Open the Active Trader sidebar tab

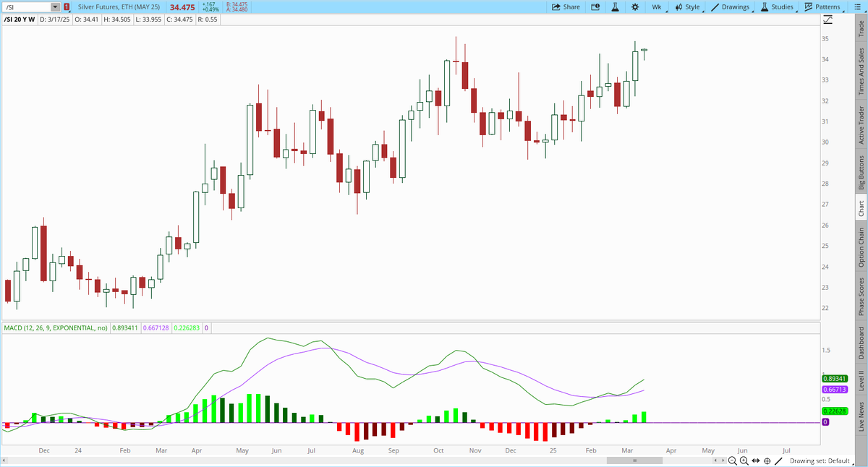pyautogui.click(x=861, y=125)
